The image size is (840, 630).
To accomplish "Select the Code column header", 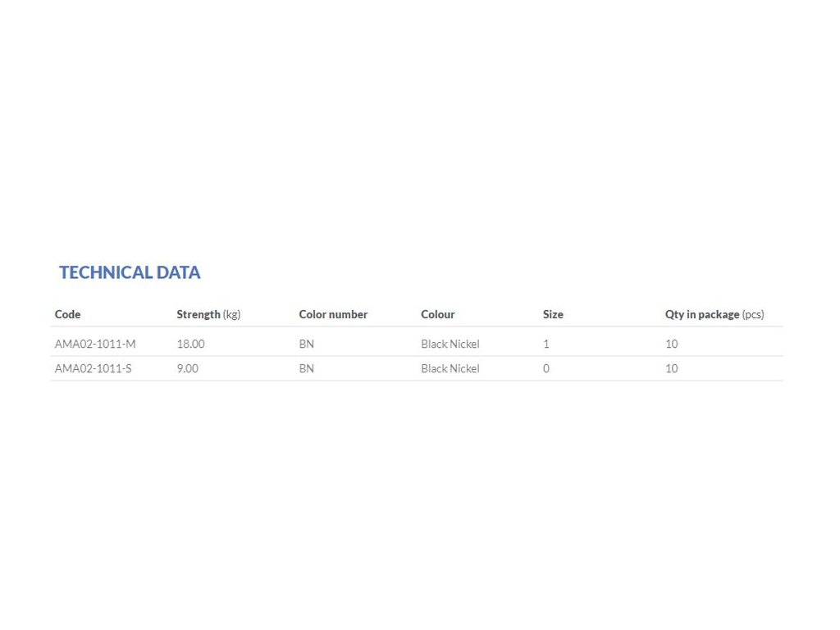I will (x=67, y=314).
